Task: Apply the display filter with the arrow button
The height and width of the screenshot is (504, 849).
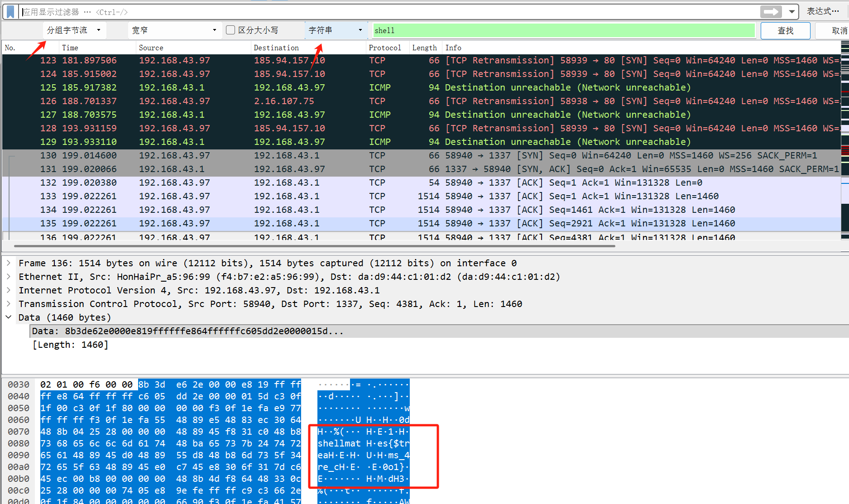Action: click(771, 11)
